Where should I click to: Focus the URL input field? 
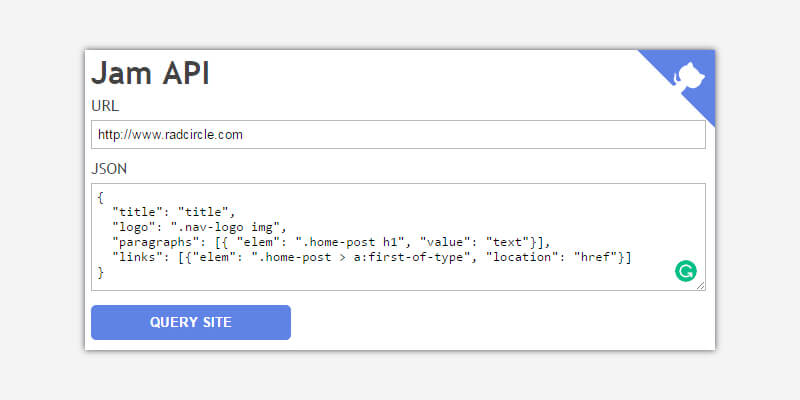tap(398, 134)
